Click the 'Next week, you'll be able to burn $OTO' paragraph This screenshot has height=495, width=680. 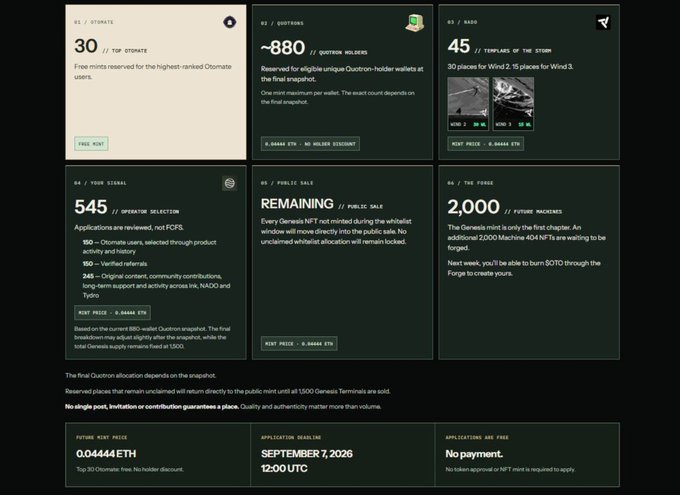tap(524, 268)
